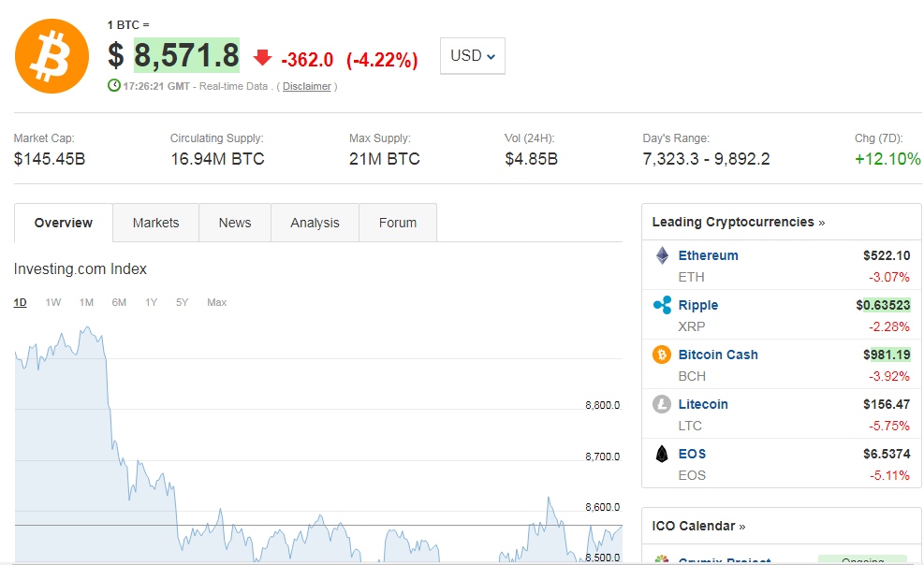Click the Bitcoin Cash price $981.19

click(x=887, y=355)
